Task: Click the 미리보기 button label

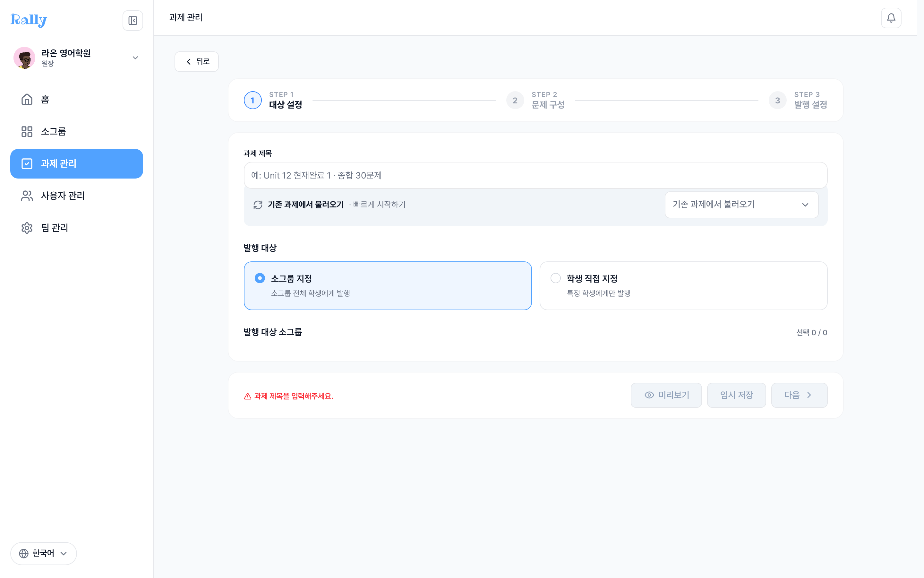Action: 673,395
